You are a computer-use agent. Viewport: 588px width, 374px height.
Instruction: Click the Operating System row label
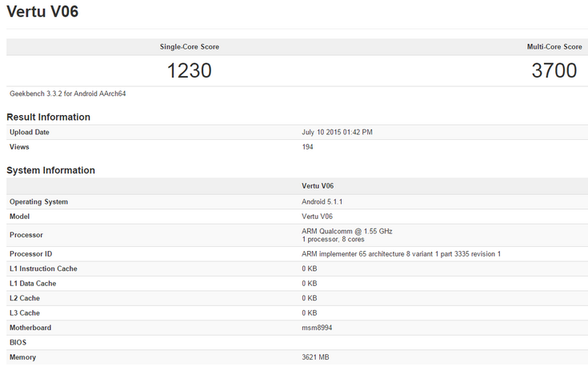pos(38,201)
